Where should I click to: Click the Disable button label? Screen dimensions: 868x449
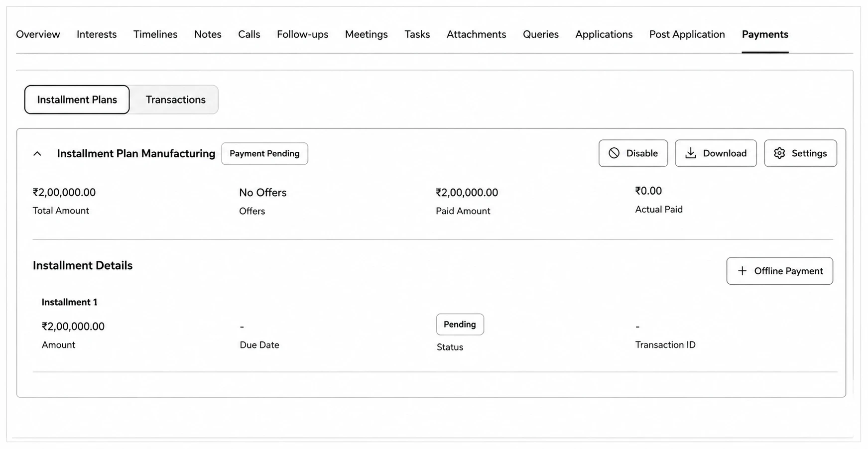642,153
